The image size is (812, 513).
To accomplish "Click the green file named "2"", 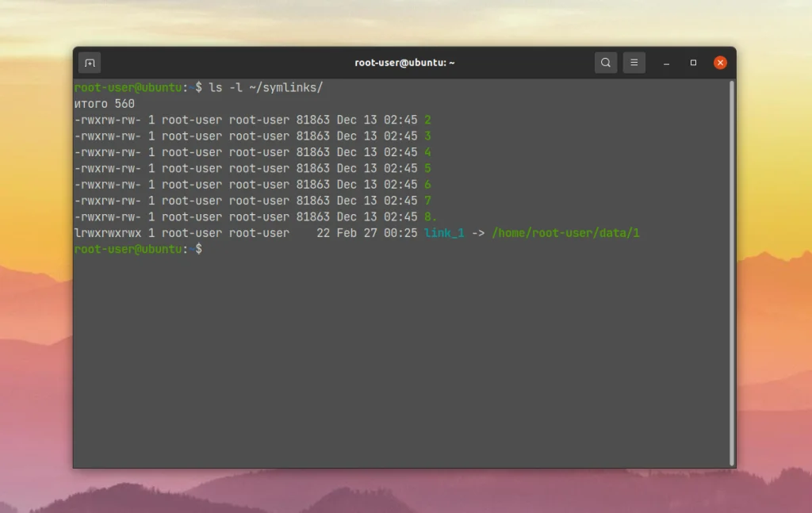I will (x=428, y=120).
